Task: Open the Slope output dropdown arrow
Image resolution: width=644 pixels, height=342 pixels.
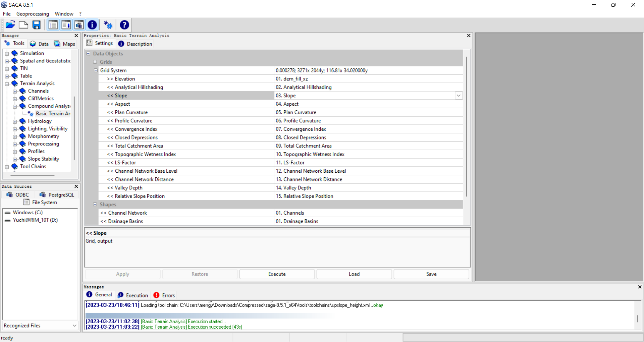Action: point(459,96)
